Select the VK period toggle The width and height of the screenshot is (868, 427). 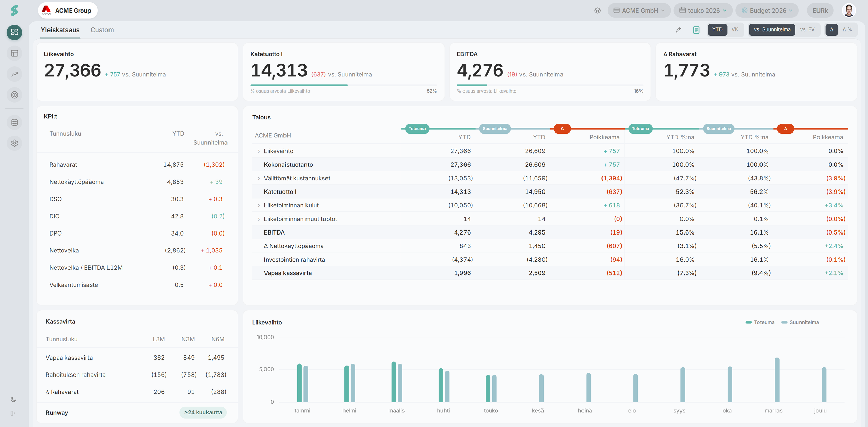click(x=735, y=29)
